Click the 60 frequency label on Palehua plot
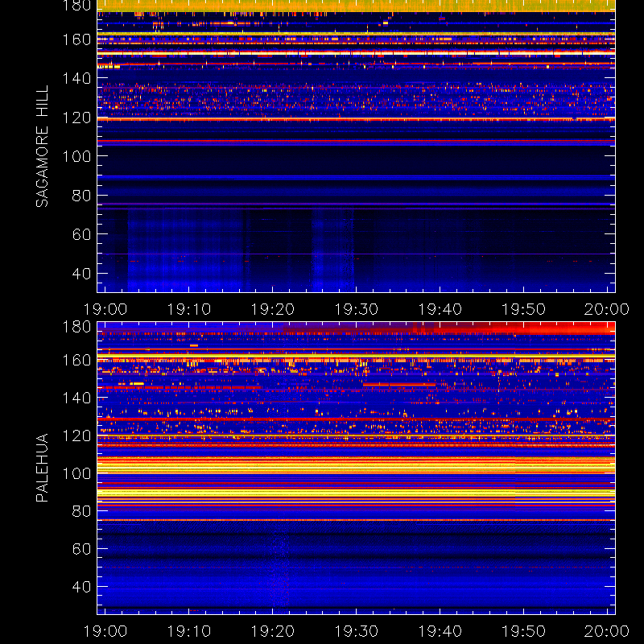The width and height of the screenshot is (644, 644). 81,549
